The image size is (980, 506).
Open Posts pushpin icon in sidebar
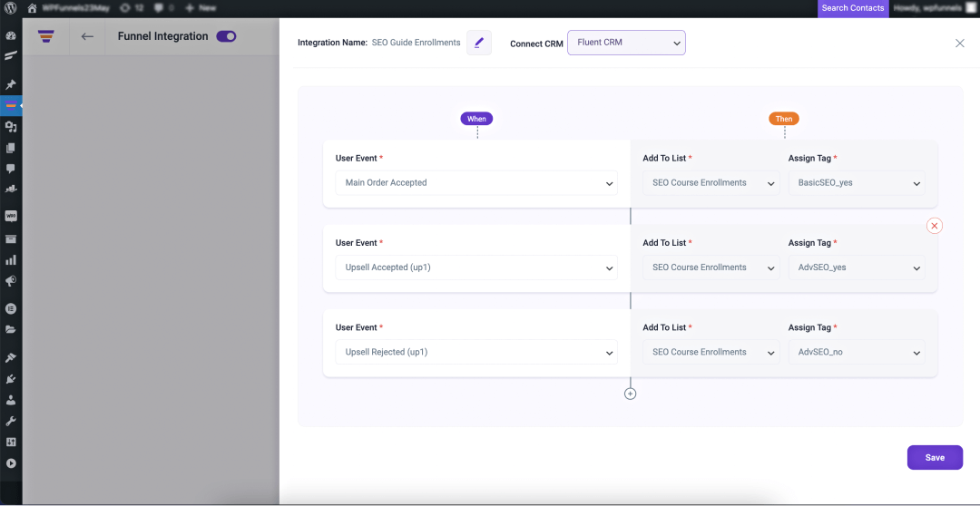click(x=11, y=84)
